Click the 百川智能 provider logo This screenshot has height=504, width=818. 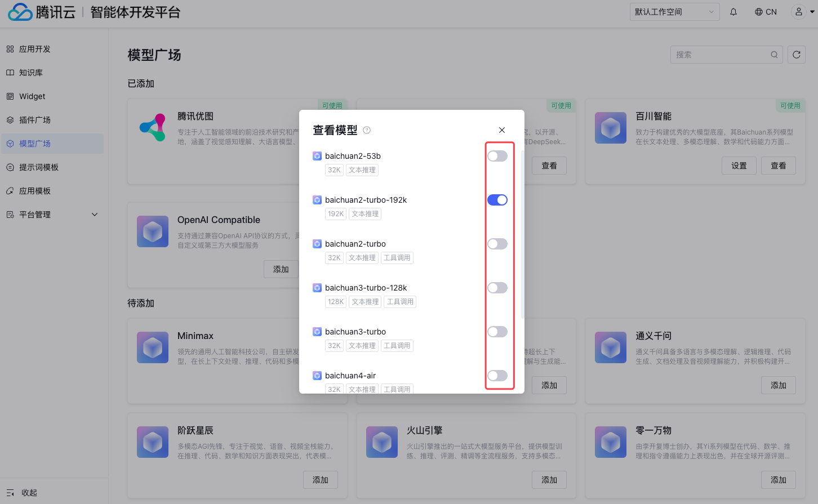click(x=611, y=128)
